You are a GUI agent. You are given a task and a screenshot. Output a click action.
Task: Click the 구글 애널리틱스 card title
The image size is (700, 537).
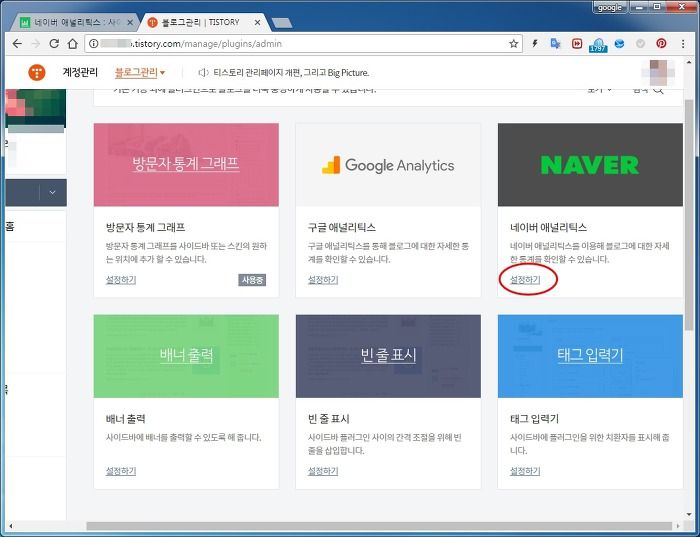coord(342,227)
